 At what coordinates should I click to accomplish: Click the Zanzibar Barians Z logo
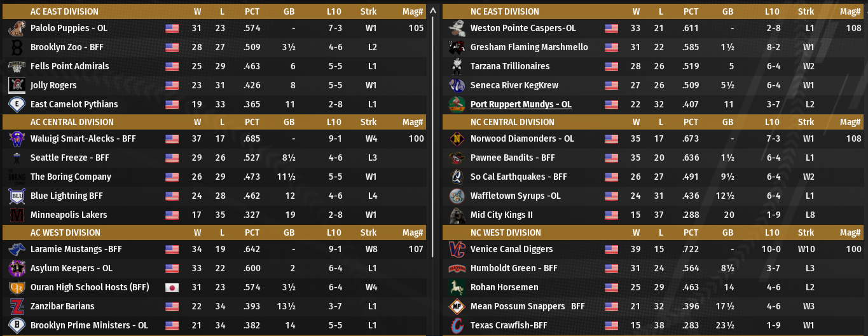[17, 307]
